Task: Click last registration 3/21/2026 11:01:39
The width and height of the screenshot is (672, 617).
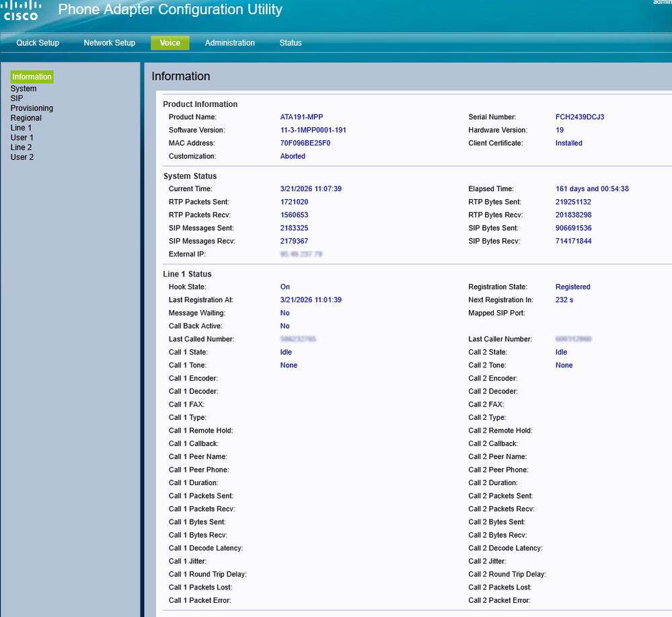Action: pyautogui.click(x=311, y=299)
